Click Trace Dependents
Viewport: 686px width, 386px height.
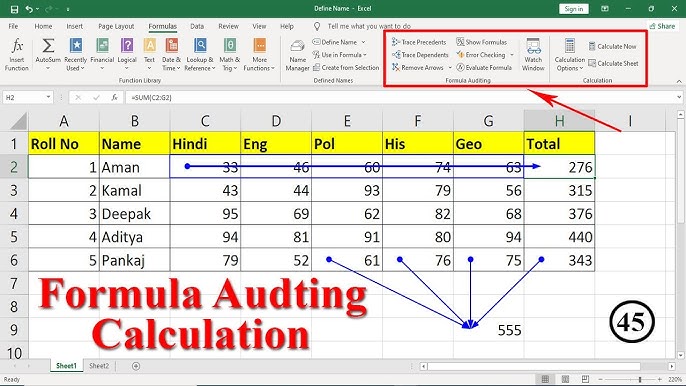[x=420, y=55]
